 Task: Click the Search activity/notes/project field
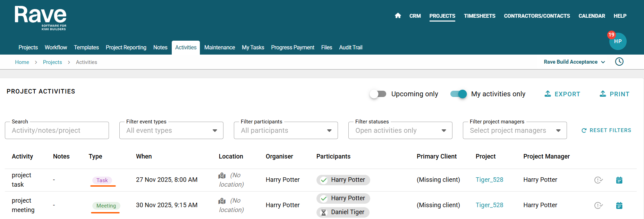[57, 131]
